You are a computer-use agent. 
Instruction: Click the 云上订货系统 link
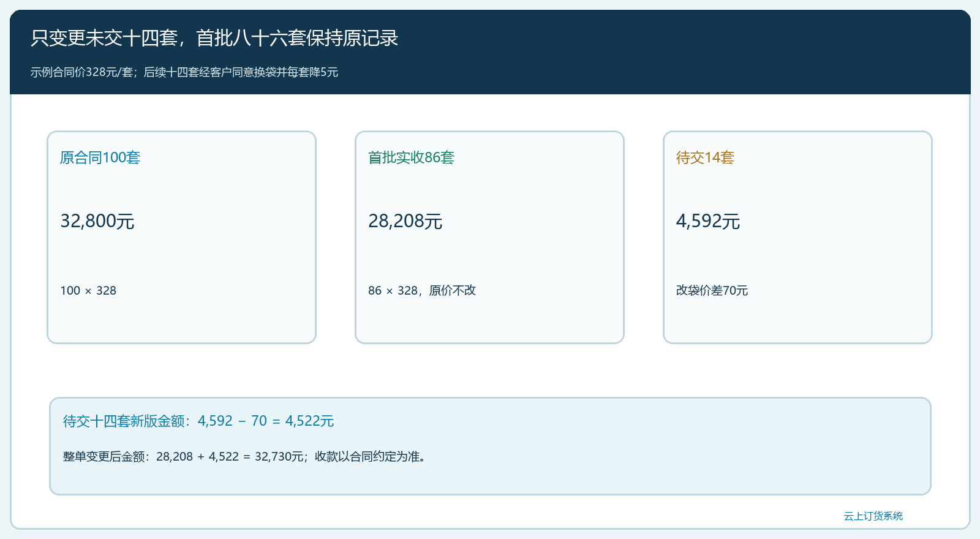click(x=873, y=516)
